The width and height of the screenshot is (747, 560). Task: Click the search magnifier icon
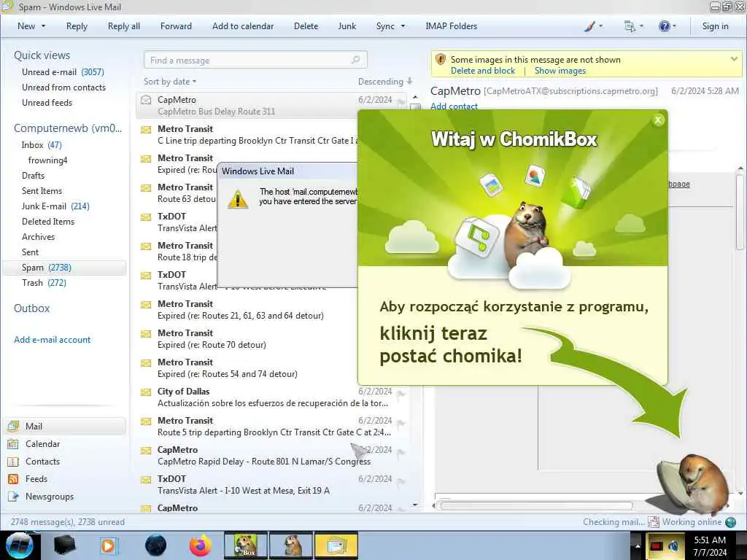pyautogui.click(x=356, y=60)
